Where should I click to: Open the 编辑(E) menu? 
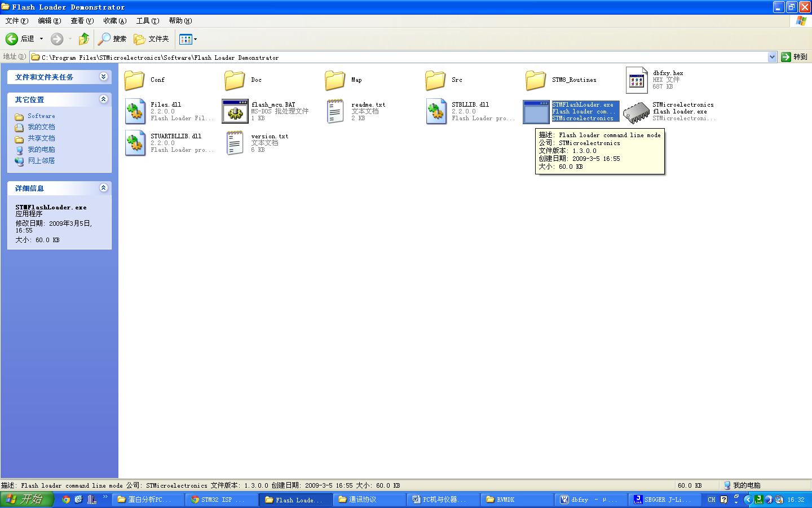50,21
